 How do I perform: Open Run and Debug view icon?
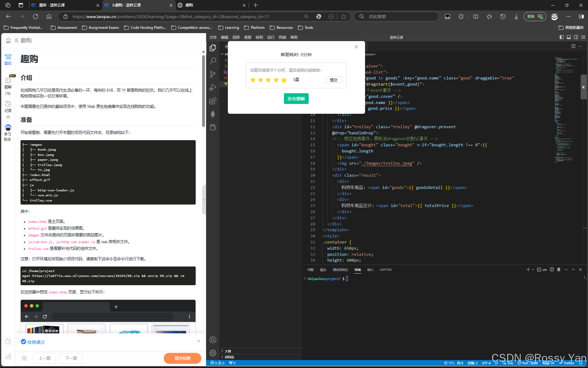(x=213, y=87)
